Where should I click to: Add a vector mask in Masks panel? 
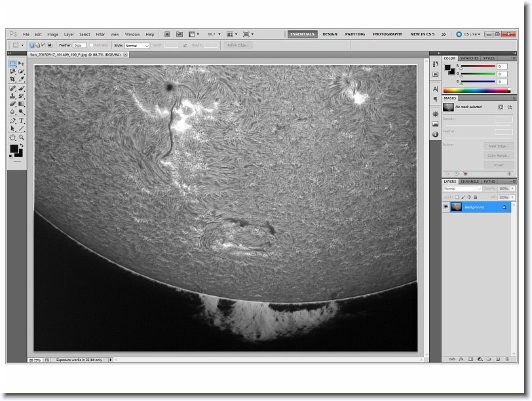tap(509, 107)
